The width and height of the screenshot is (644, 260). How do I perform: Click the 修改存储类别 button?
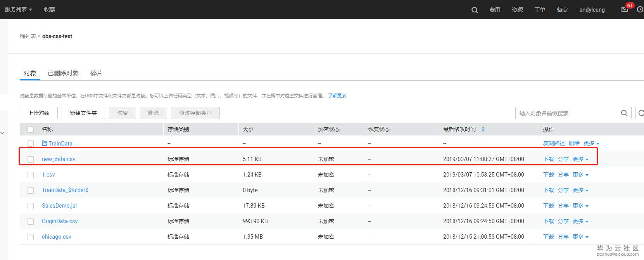point(195,113)
